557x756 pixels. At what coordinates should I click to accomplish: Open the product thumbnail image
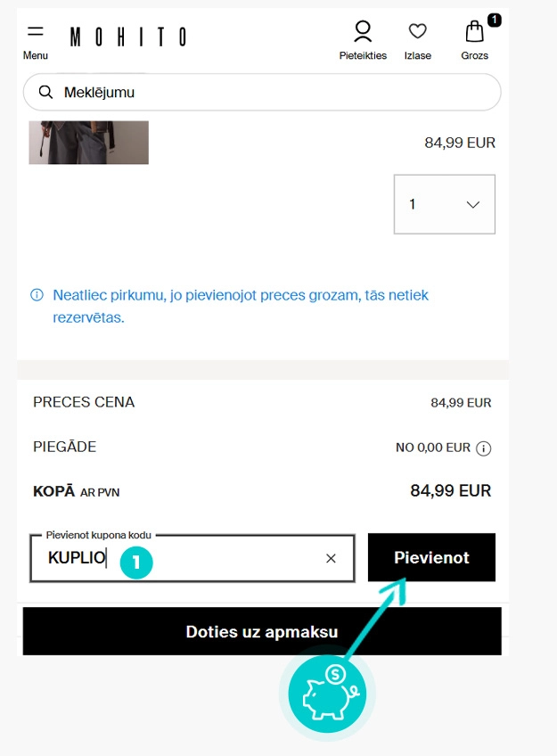(x=88, y=143)
